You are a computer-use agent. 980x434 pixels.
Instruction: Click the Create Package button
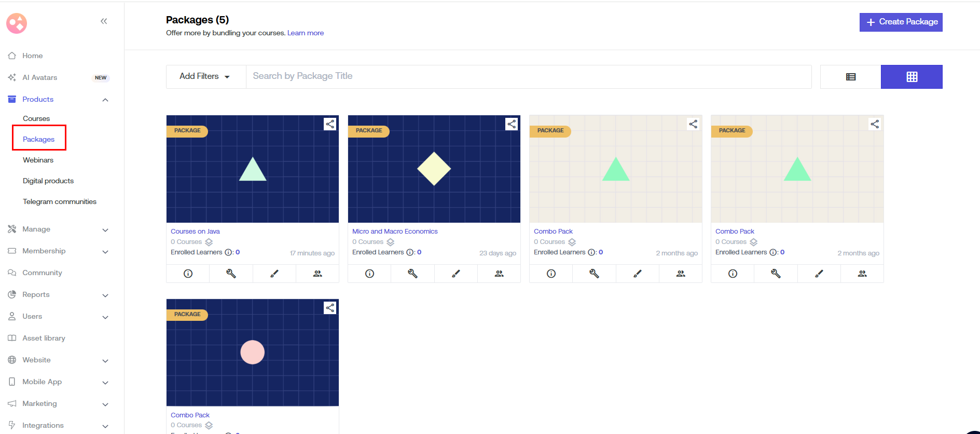point(901,22)
